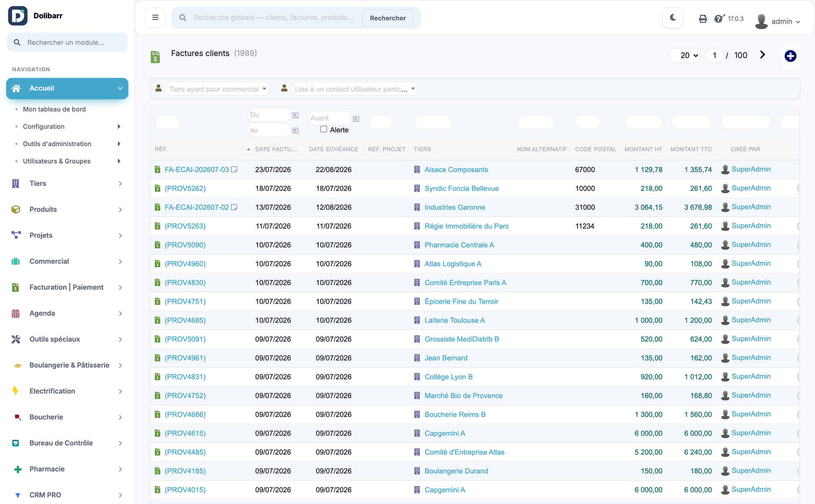Open third party Alsace Composants

click(x=456, y=170)
